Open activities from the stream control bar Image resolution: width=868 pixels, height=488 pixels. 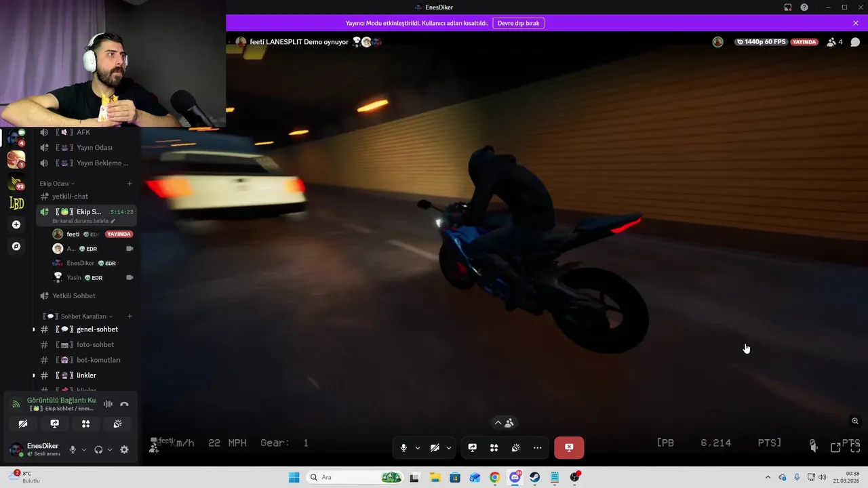pyautogui.click(x=494, y=447)
